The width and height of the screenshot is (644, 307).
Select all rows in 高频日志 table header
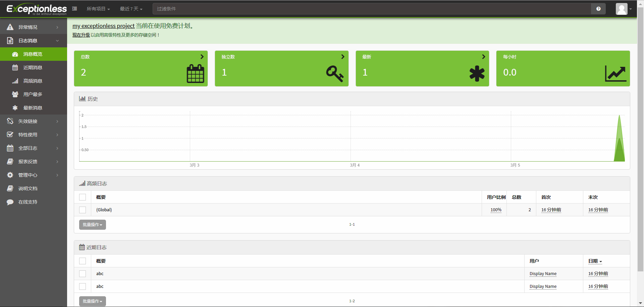pos(83,197)
